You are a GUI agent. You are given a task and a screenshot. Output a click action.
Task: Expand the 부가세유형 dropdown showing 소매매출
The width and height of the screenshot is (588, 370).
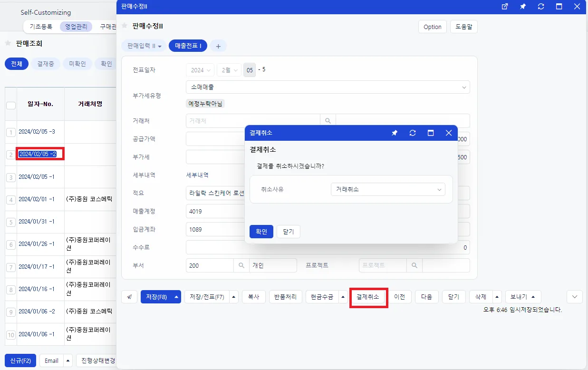pyautogui.click(x=328, y=88)
